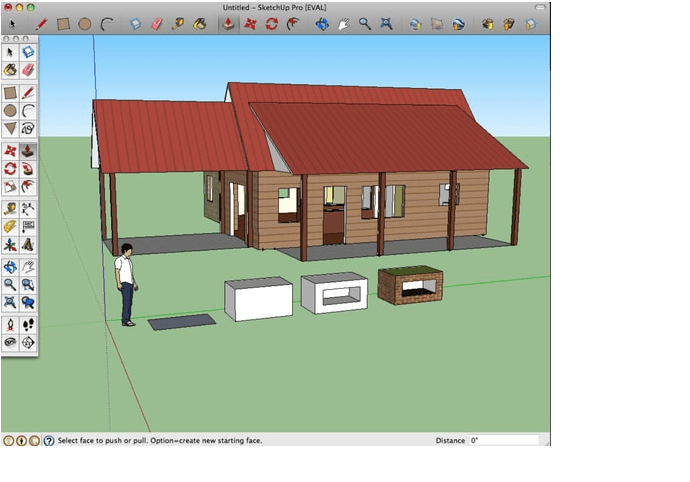The height and width of the screenshot is (482, 690).
Task: Click Make Component in the top toolbar
Action: (x=136, y=24)
